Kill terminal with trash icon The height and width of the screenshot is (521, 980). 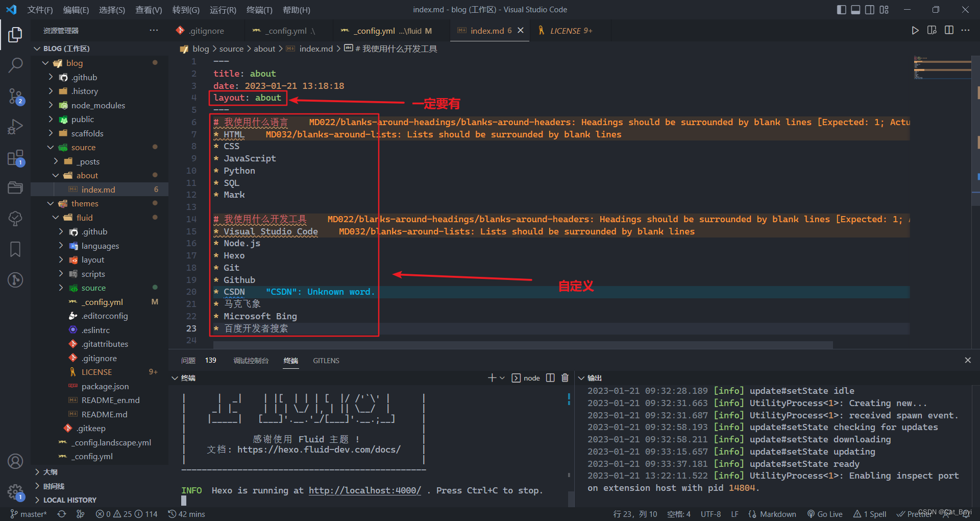(x=565, y=378)
